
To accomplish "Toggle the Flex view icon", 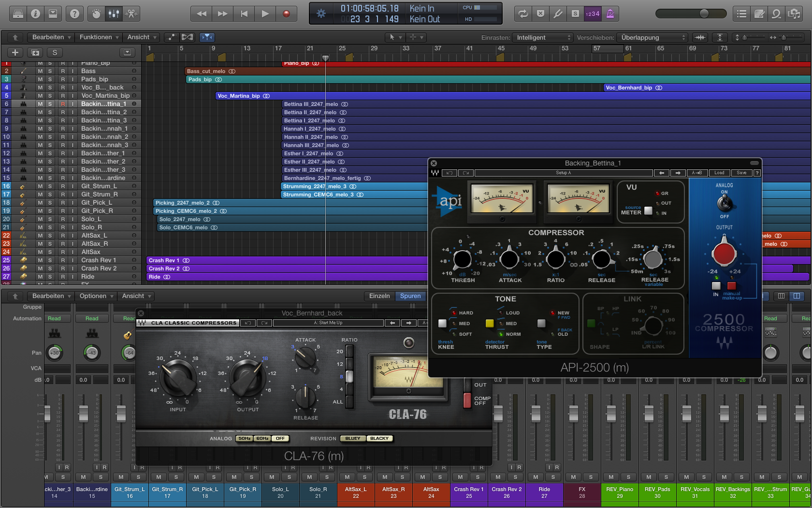I will tap(187, 37).
